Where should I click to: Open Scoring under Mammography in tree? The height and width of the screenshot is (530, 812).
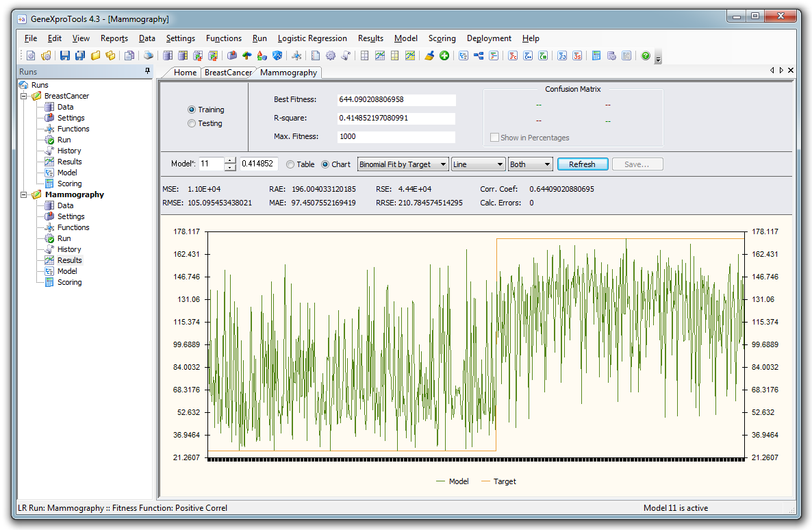click(x=69, y=282)
